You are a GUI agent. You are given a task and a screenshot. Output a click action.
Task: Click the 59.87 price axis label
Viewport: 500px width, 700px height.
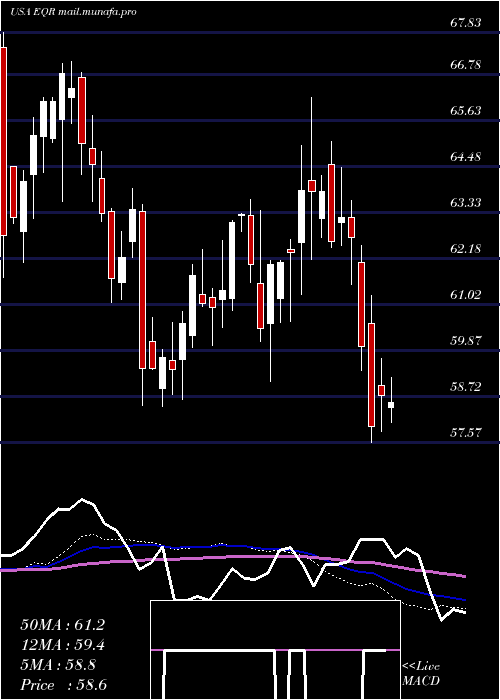(466, 341)
